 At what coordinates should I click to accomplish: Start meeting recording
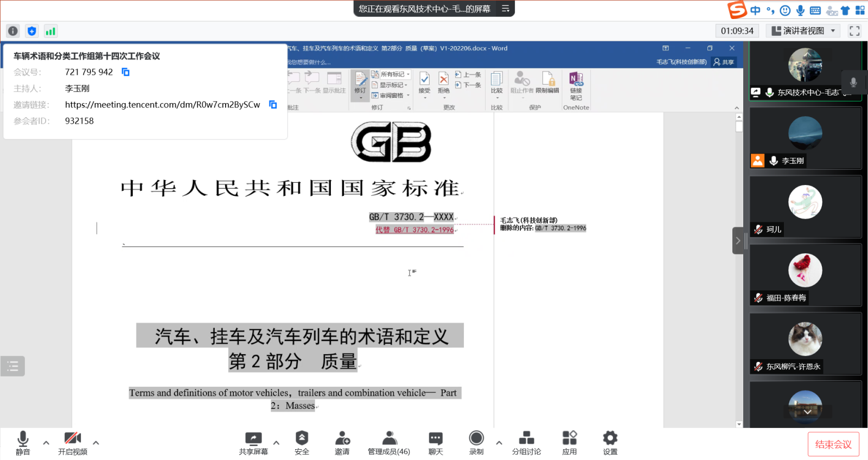coord(476,438)
